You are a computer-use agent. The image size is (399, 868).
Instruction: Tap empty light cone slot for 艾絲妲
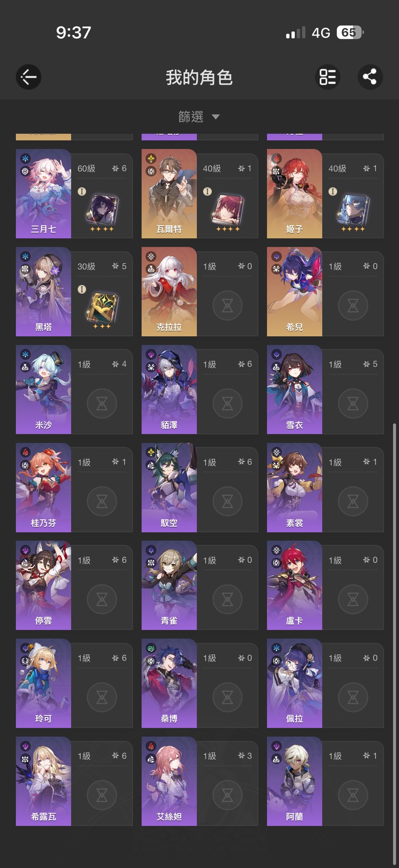tap(228, 795)
